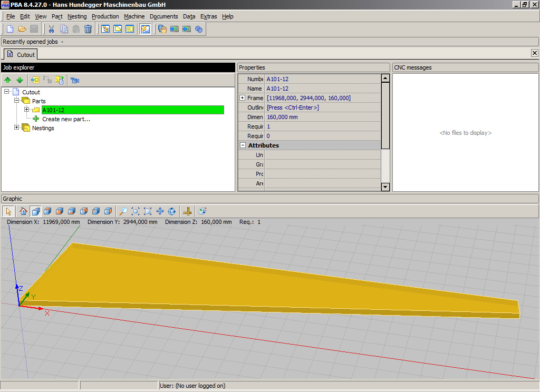Collapse the Attributes property section

pos(243,145)
